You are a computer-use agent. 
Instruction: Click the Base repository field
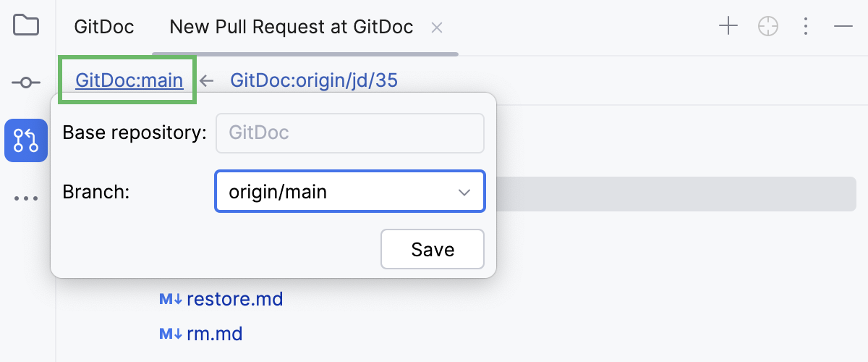tap(349, 132)
